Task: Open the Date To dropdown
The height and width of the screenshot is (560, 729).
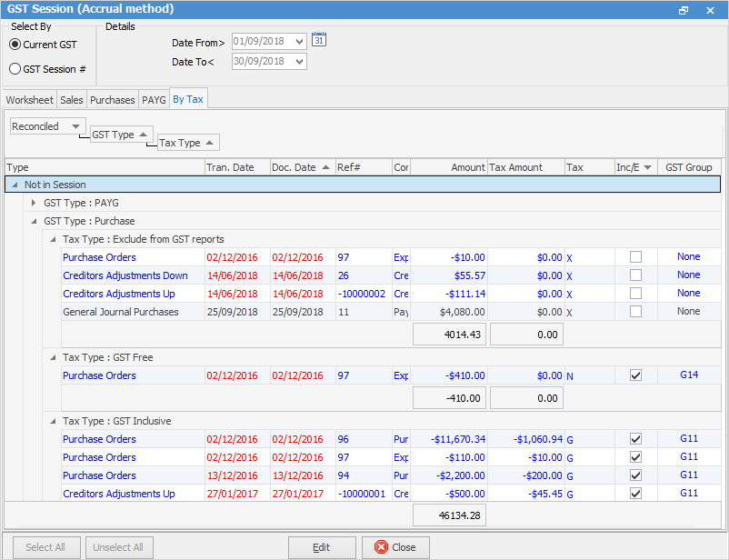Action: coord(299,62)
